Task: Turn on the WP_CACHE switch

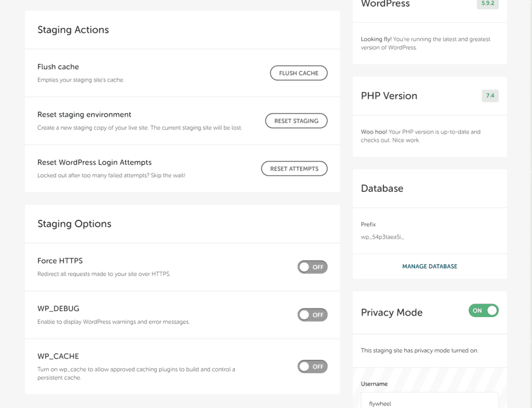Action: coord(312,366)
